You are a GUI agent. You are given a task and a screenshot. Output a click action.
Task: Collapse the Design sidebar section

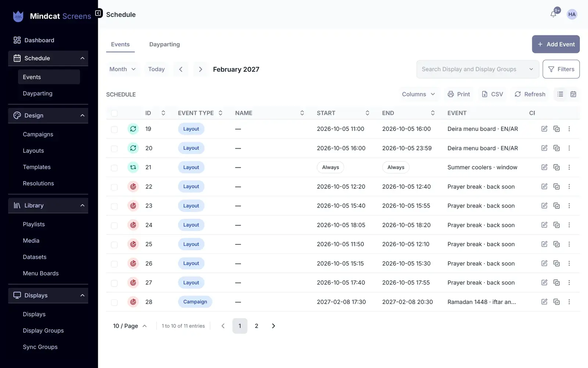click(x=48, y=116)
